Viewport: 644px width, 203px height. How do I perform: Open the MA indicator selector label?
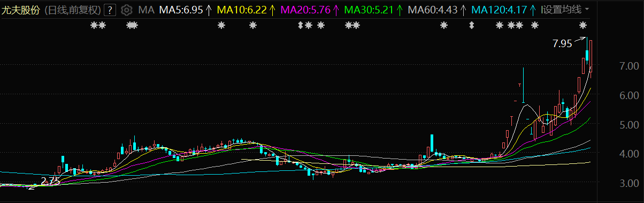click(146, 10)
